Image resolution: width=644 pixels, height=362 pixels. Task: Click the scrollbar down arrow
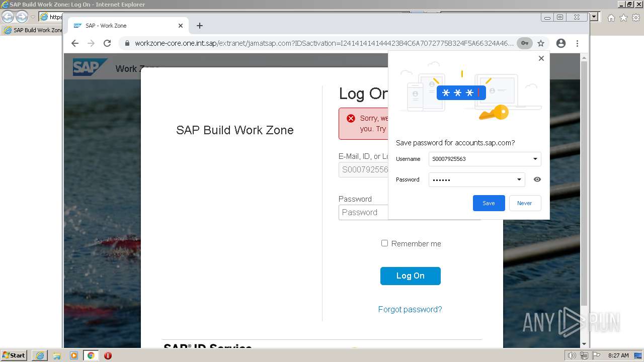(584, 344)
